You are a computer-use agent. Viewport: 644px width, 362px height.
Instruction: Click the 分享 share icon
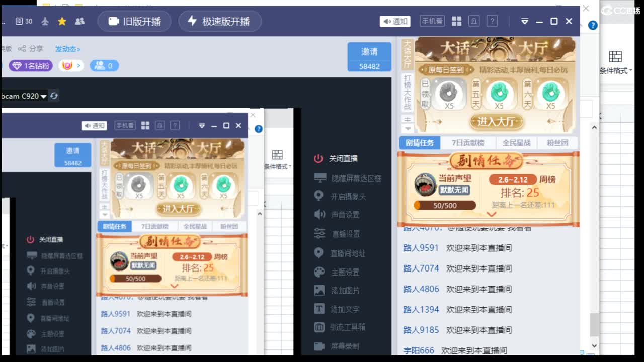tap(31, 49)
